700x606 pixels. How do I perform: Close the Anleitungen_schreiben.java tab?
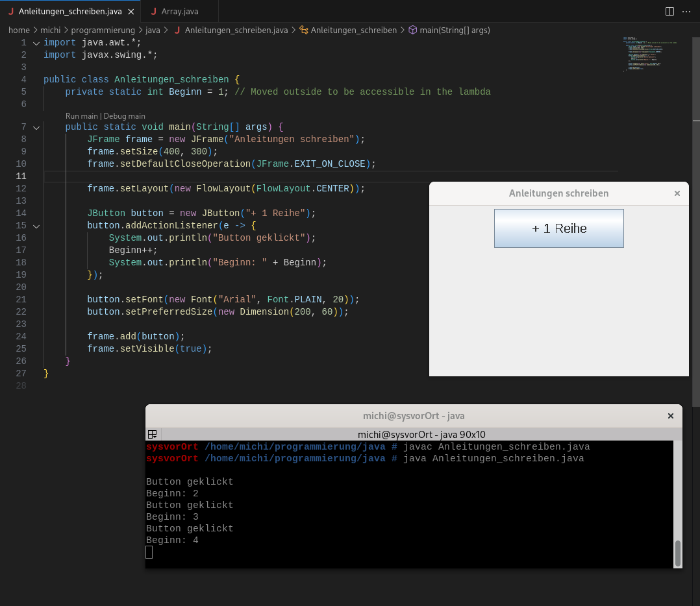[131, 12]
